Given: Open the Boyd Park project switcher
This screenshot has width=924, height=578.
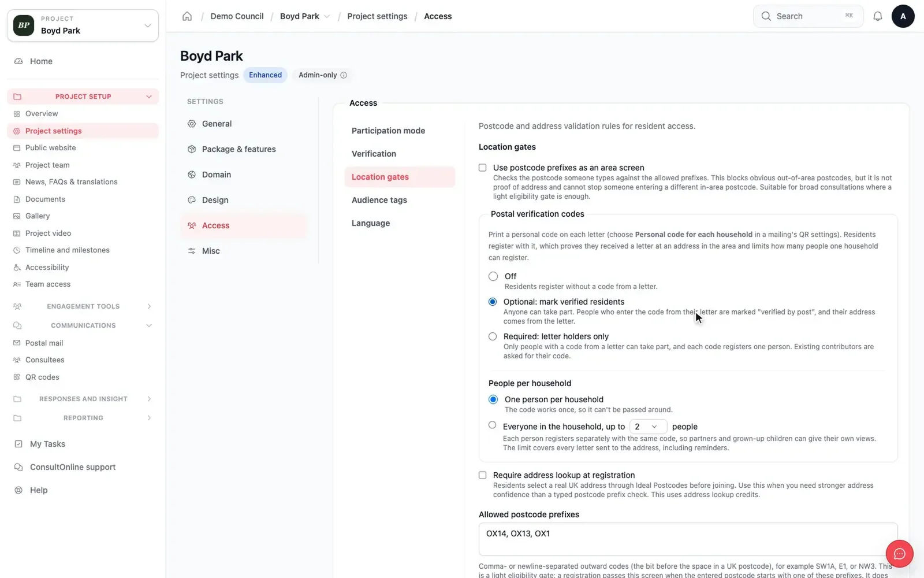Looking at the screenshot, I should pyautogui.click(x=83, y=25).
